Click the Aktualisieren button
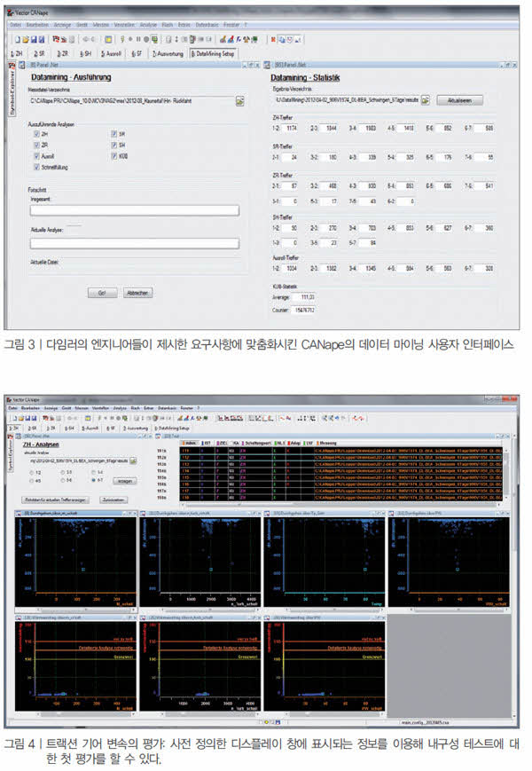Viewport: 532px width, 771px height. pos(460,100)
